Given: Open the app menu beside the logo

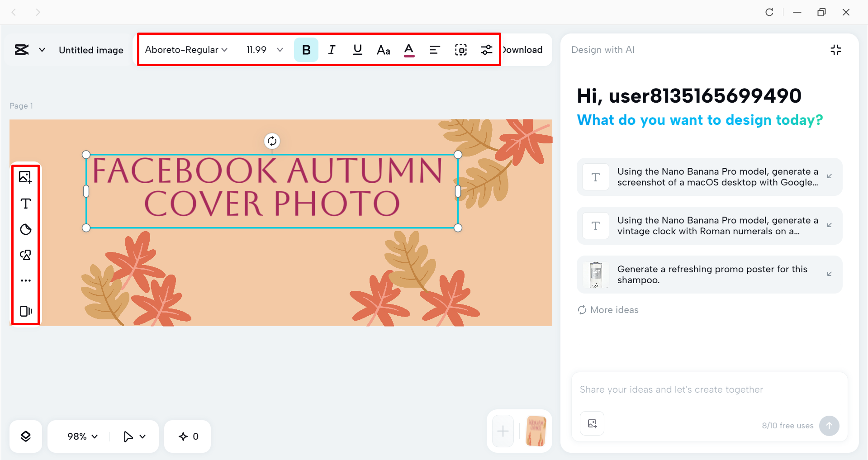Looking at the screenshot, I should point(42,50).
